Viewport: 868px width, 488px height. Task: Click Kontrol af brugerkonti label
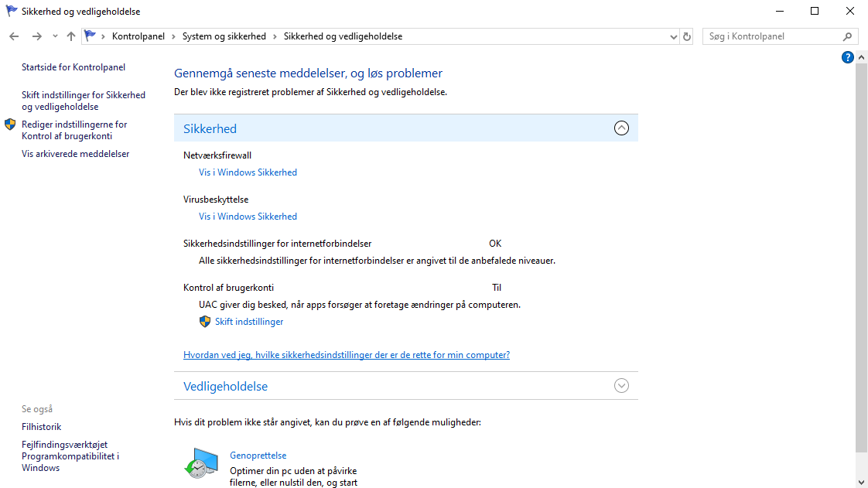[x=229, y=287]
